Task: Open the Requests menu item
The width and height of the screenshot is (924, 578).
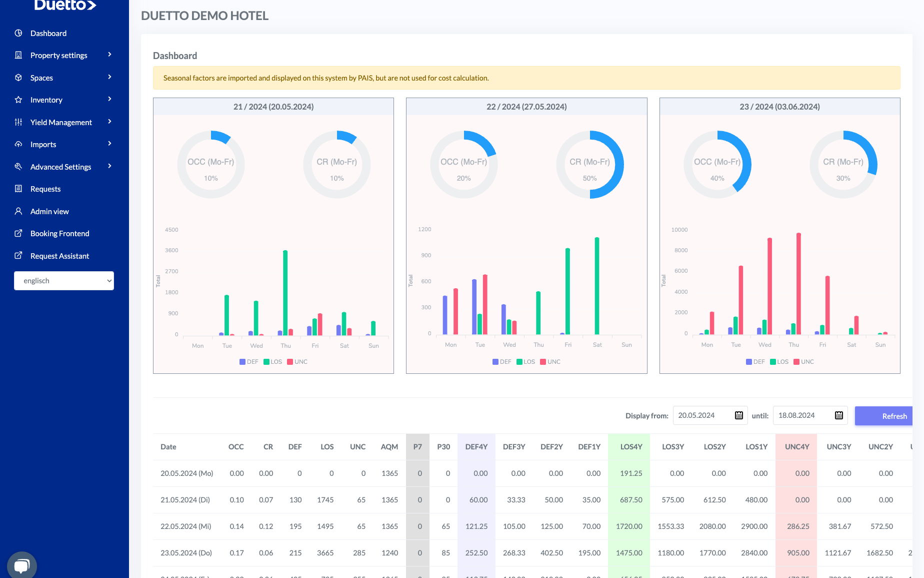Action: coord(45,189)
